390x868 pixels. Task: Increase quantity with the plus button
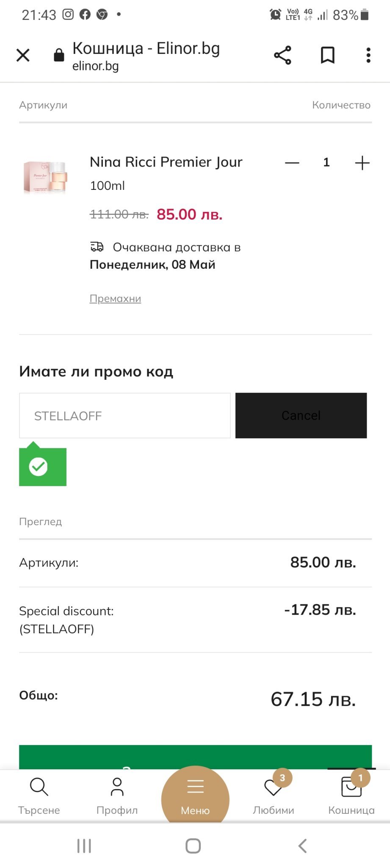pyautogui.click(x=362, y=163)
